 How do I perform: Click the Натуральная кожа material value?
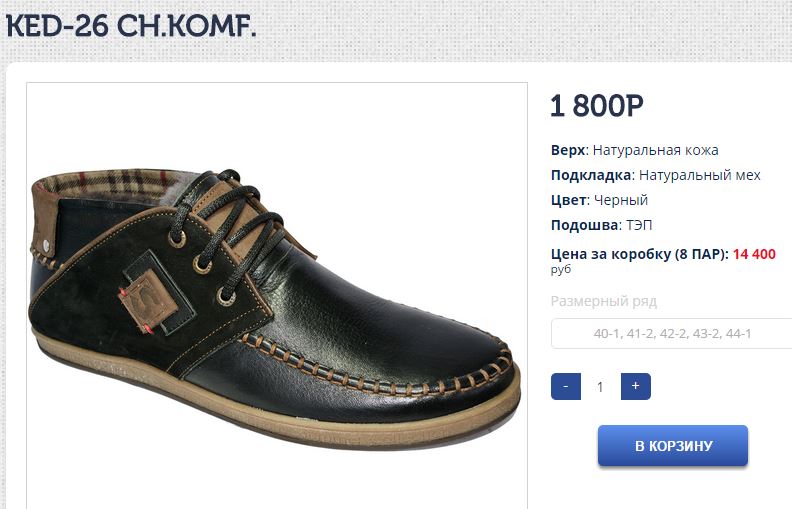(x=655, y=150)
